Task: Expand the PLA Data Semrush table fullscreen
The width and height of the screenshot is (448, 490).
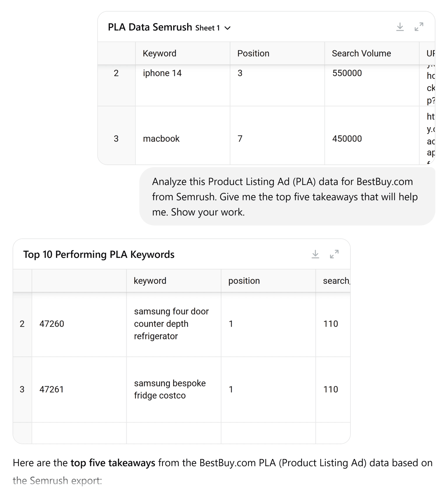Action: (x=419, y=27)
